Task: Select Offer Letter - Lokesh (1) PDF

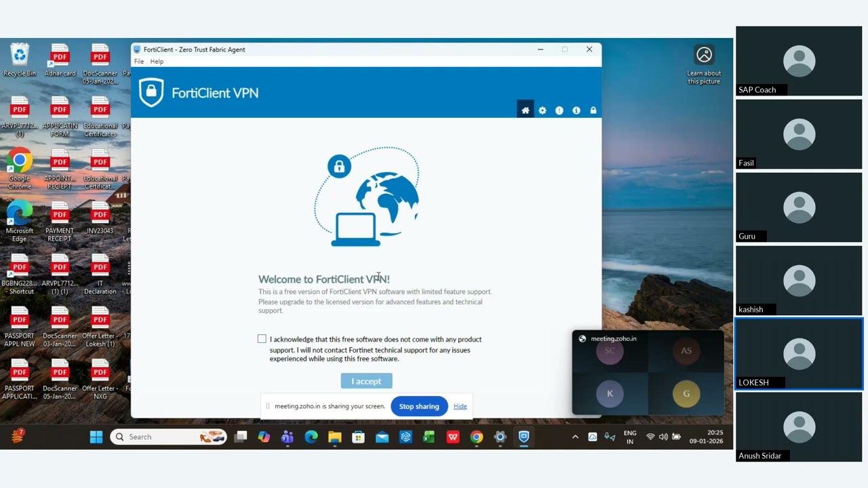Action: (100, 327)
